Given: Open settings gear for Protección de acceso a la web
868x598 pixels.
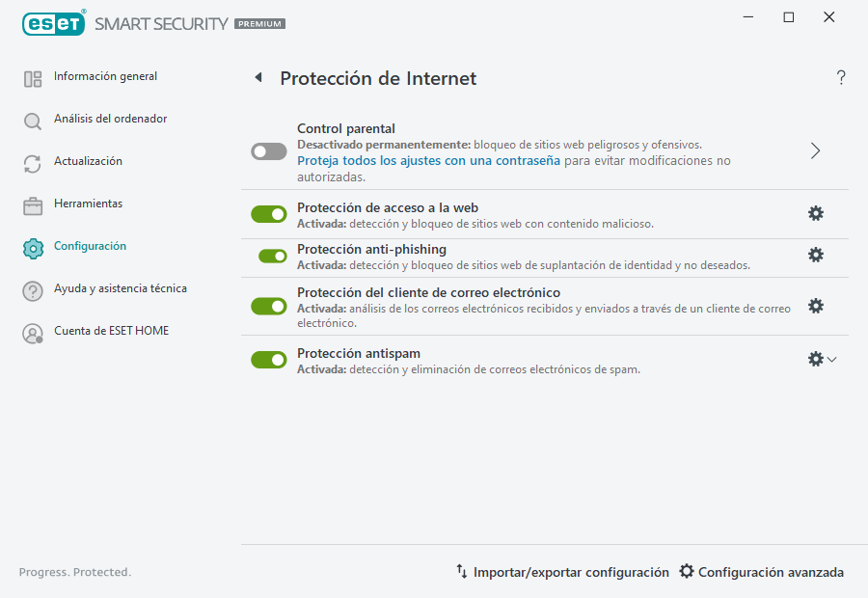Looking at the screenshot, I should coord(816,213).
